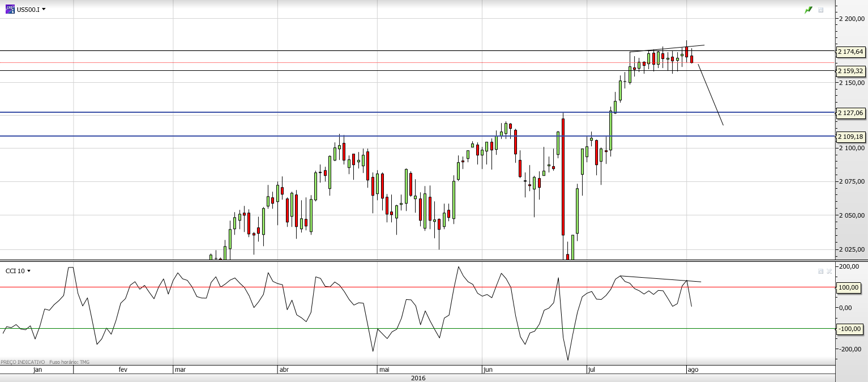The height and width of the screenshot is (382, 868).
Task: Click the Fuso horário: TMG text
Action: click(x=70, y=362)
